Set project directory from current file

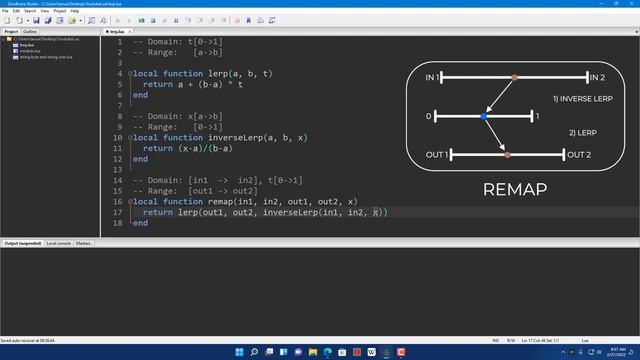coord(60,20)
